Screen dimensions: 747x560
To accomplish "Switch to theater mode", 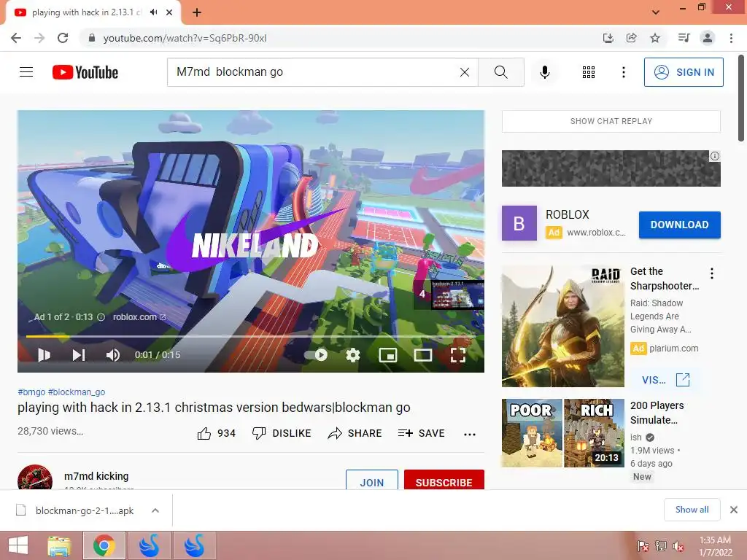I will [x=423, y=355].
